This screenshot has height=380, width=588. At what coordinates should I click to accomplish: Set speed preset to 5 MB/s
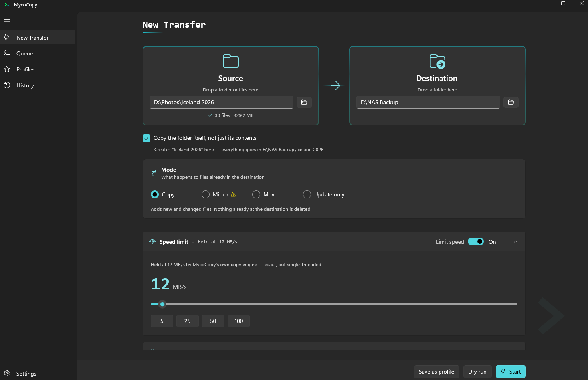(162, 321)
